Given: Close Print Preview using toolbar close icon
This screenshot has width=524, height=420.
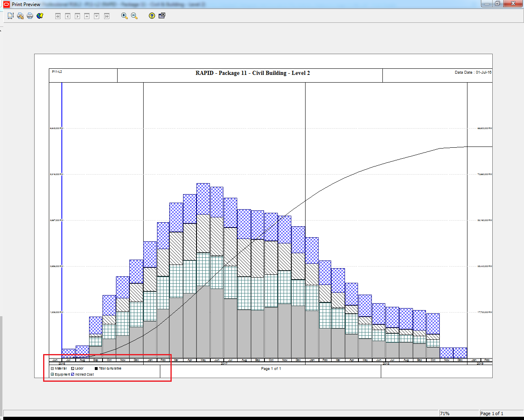Looking at the screenshot, I should click(x=162, y=15).
